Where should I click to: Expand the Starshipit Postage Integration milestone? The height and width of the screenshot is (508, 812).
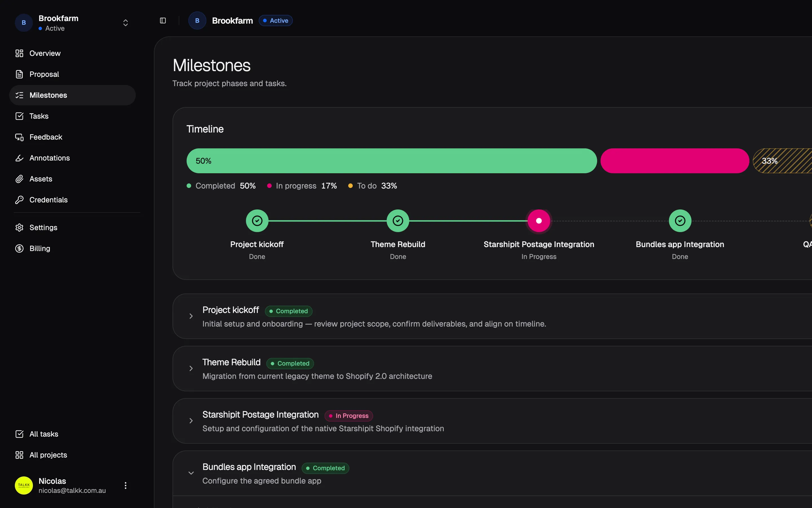(191, 421)
